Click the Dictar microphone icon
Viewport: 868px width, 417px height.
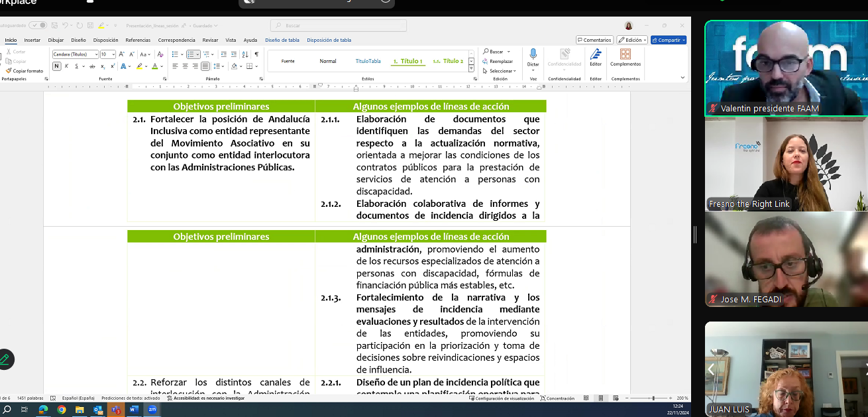(x=533, y=54)
